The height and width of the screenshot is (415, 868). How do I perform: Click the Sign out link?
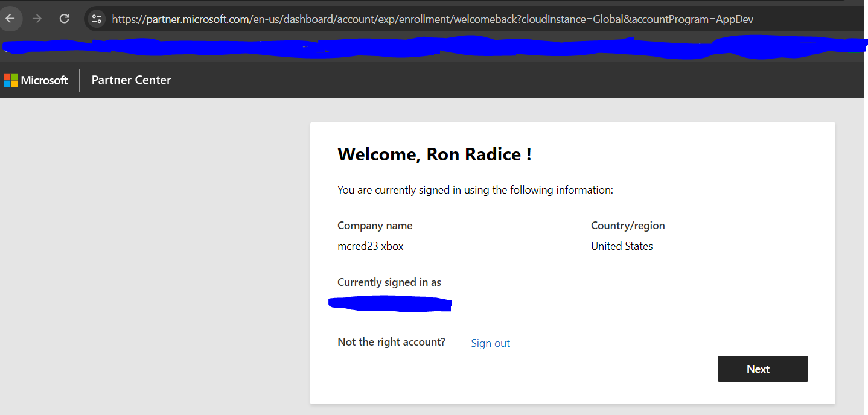coord(490,343)
